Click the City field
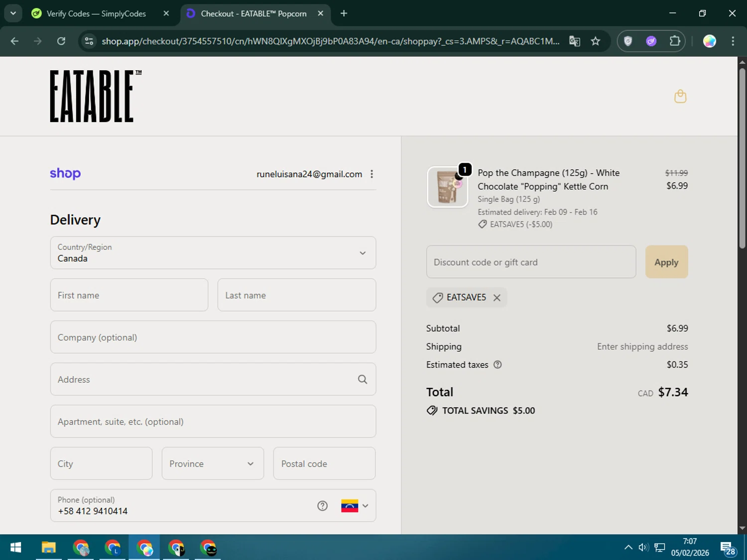The width and height of the screenshot is (747, 560). click(x=101, y=463)
